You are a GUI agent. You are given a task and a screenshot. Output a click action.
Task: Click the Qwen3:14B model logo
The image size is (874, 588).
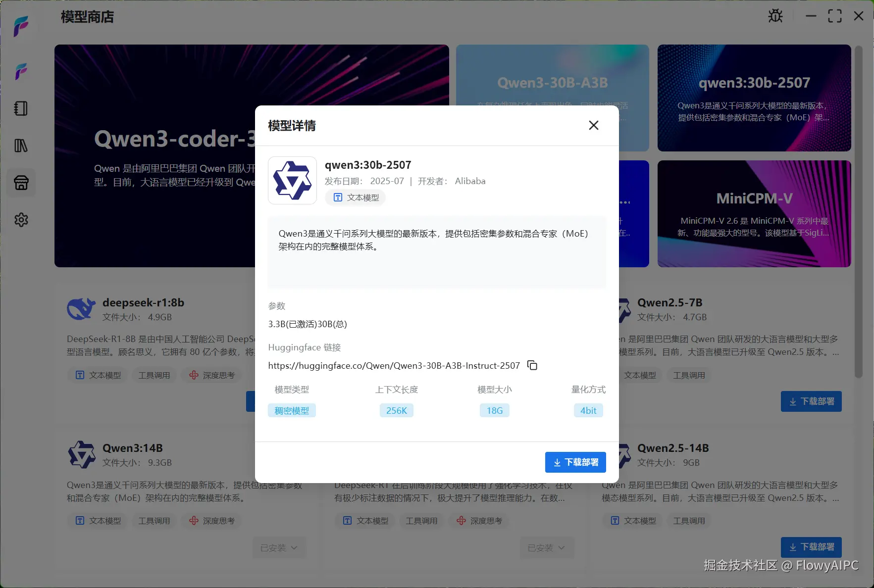click(82, 455)
